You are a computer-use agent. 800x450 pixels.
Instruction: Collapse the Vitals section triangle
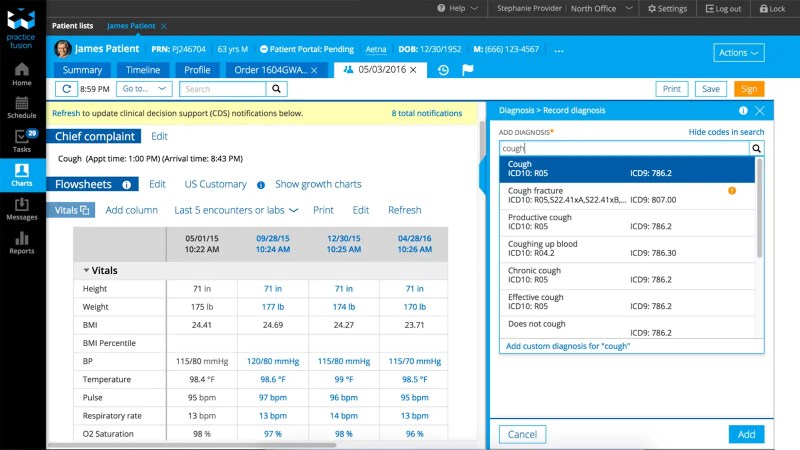point(86,270)
